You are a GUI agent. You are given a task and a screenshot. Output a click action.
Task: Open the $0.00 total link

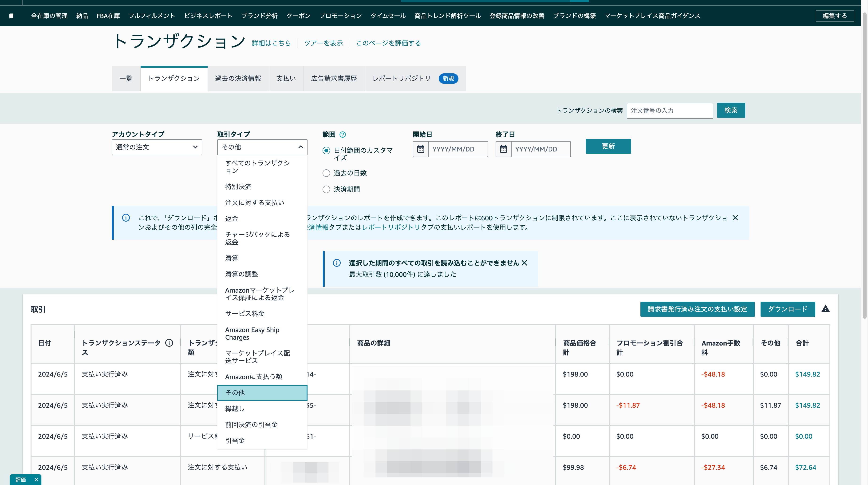click(x=804, y=436)
